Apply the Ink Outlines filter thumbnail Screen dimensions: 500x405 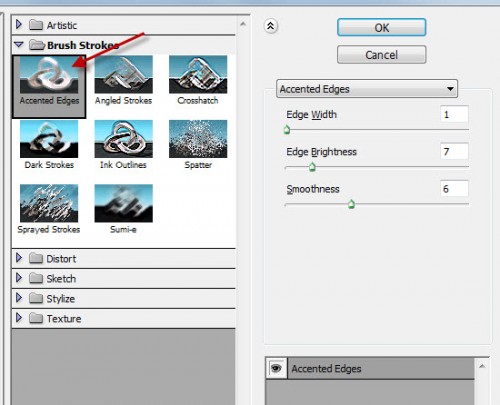pyautogui.click(x=124, y=139)
